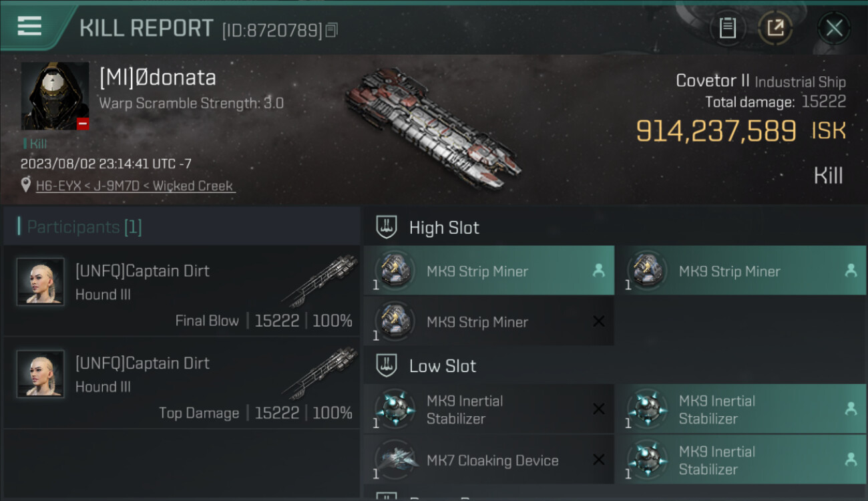The image size is (868, 501).
Task: View Captain Dirt's Final Blow entry
Action: coord(182,291)
